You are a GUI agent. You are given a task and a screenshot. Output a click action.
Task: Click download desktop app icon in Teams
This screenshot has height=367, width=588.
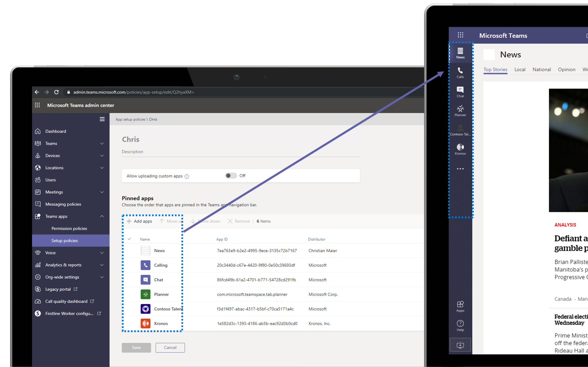click(x=460, y=345)
